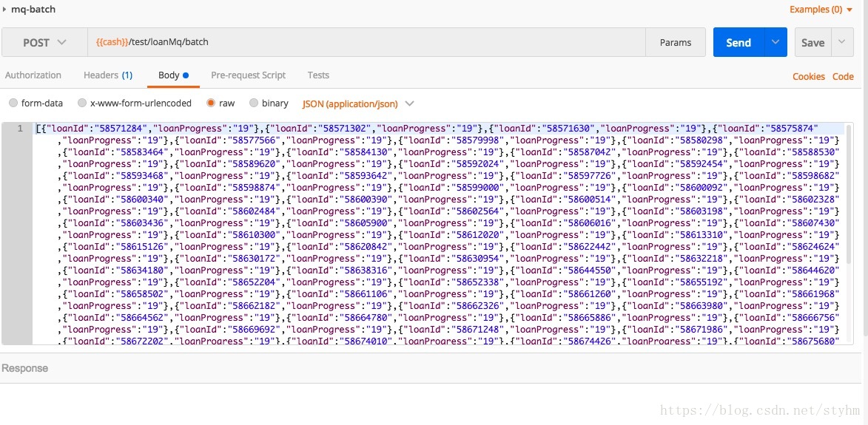
Task: Select the raw body radio button
Action: [210, 103]
